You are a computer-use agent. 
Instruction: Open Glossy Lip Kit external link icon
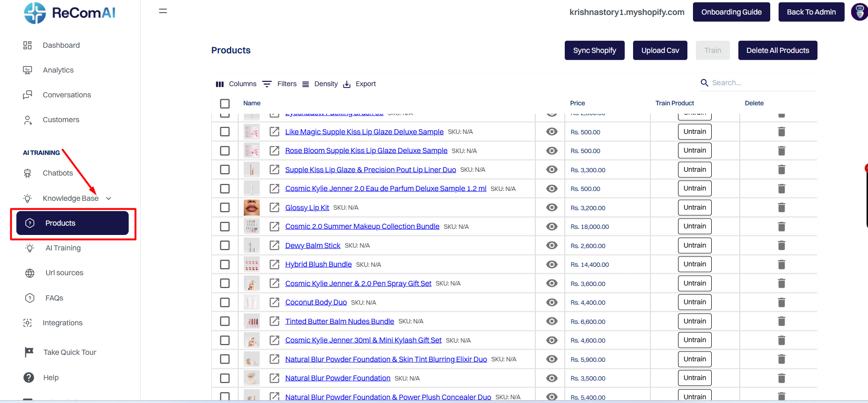pos(275,207)
